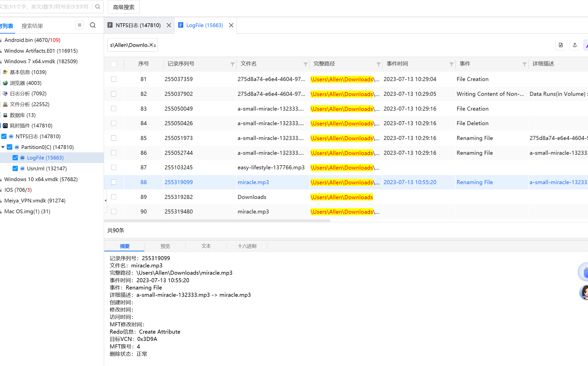
Task: Switch to the 搜索结果 tab
Action: tap(32, 26)
